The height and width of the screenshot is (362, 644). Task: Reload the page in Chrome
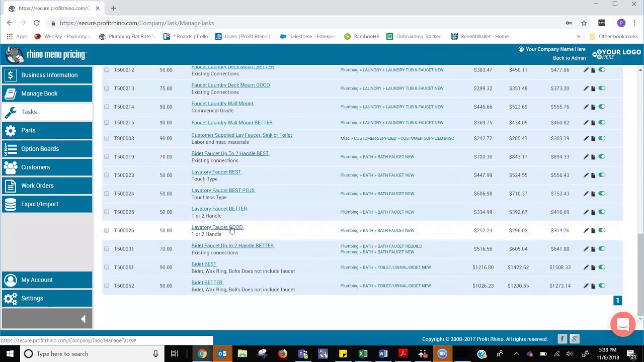(x=36, y=23)
